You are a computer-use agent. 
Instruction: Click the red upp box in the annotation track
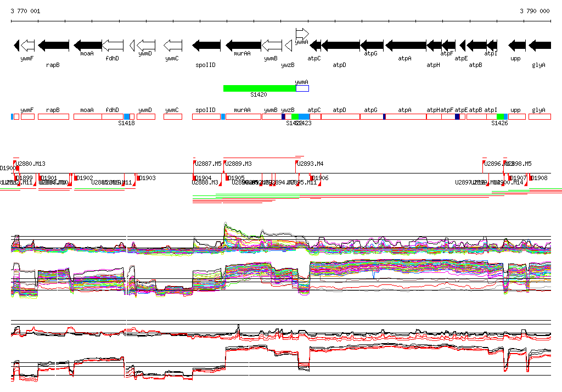point(517,116)
